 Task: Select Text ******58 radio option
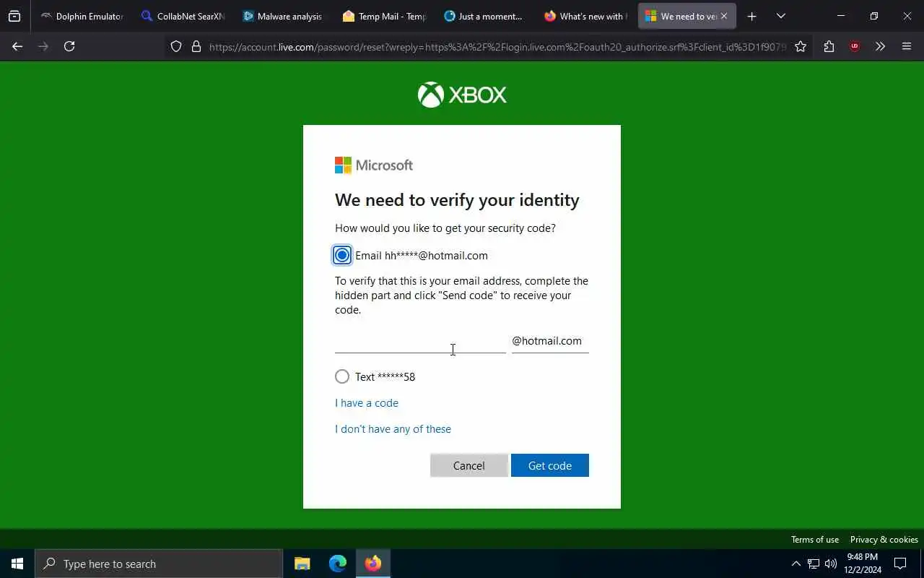click(x=342, y=376)
